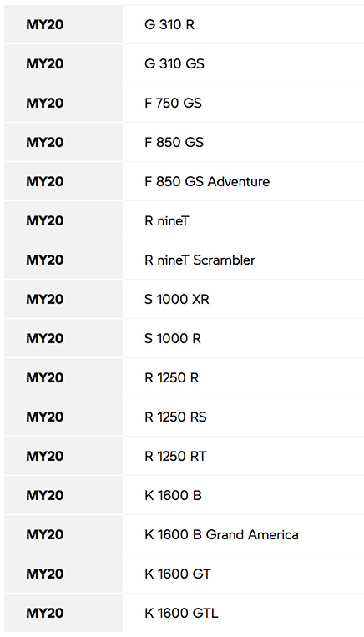The image size is (364, 637).
Task: Select R nineT Scrambler
Action: click(200, 260)
